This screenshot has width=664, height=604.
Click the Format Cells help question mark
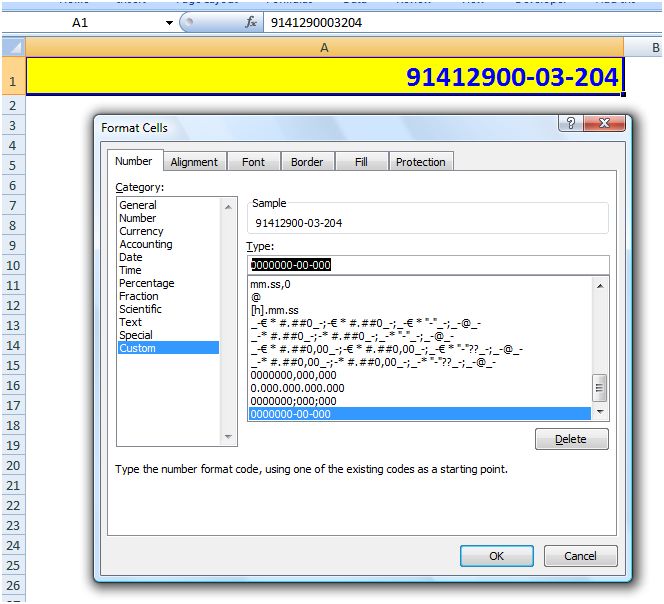pos(571,123)
